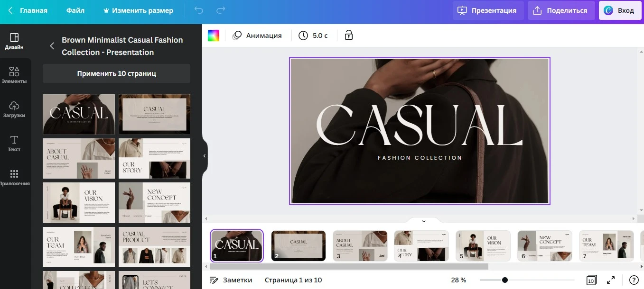
Task: Open the File menu
Action: pos(75,10)
